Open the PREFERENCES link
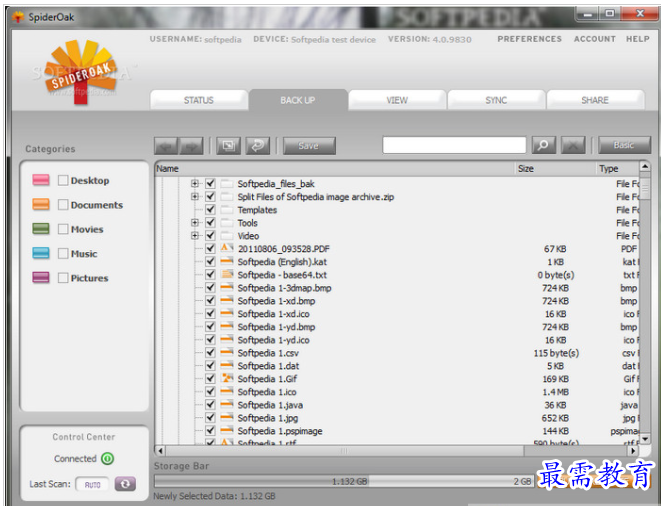Screen dimensions: 661x506 pos(529,39)
